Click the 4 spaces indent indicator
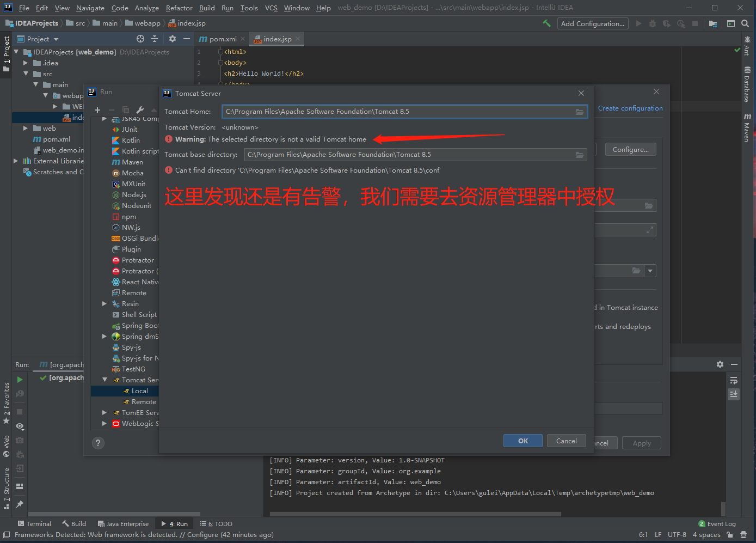This screenshot has height=543, width=756. click(x=706, y=535)
